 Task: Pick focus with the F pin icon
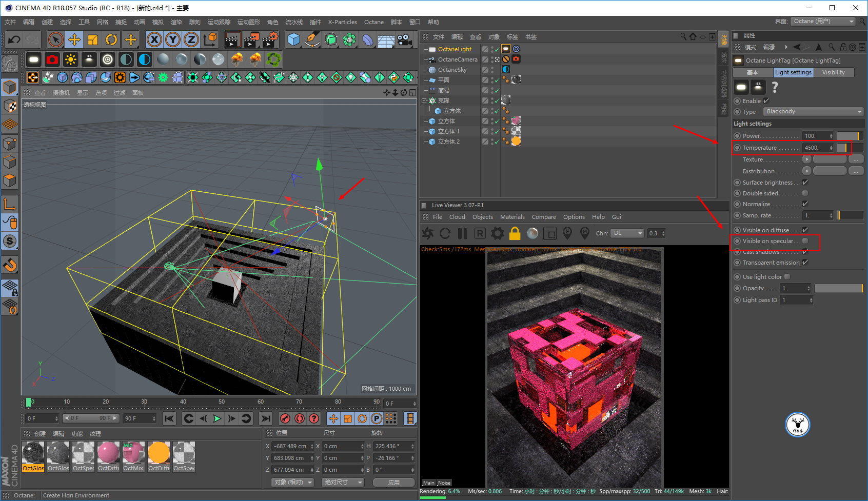(567, 233)
